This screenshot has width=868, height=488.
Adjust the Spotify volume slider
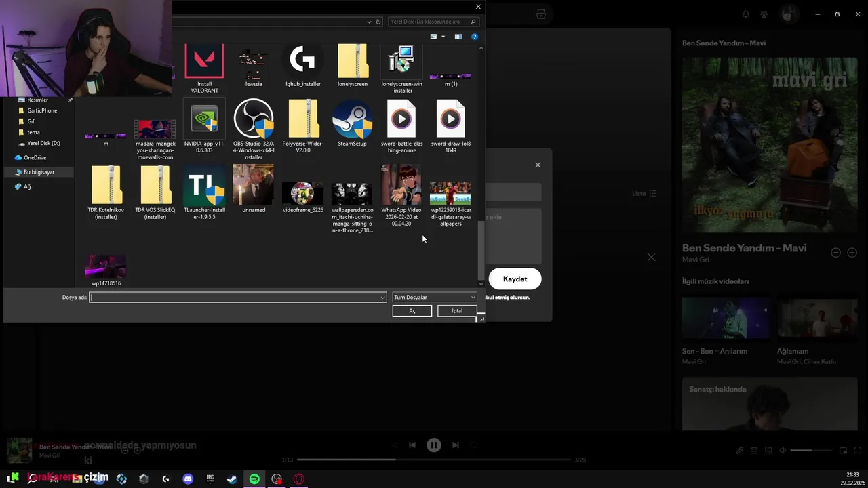[811, 451]
